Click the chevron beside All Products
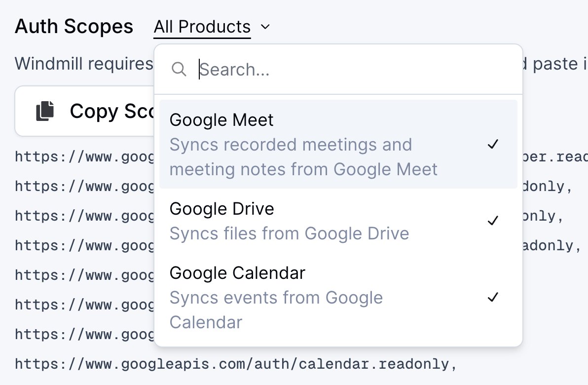 click(265, 27)
